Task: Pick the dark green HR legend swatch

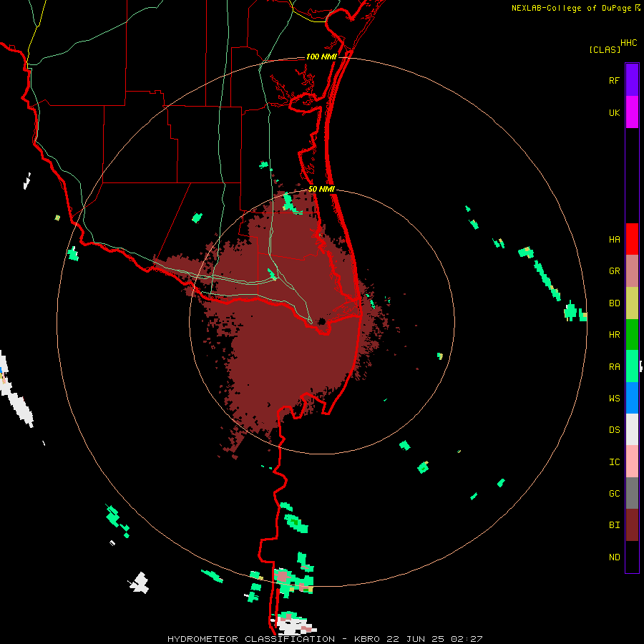Action: (x=632, y=334)
